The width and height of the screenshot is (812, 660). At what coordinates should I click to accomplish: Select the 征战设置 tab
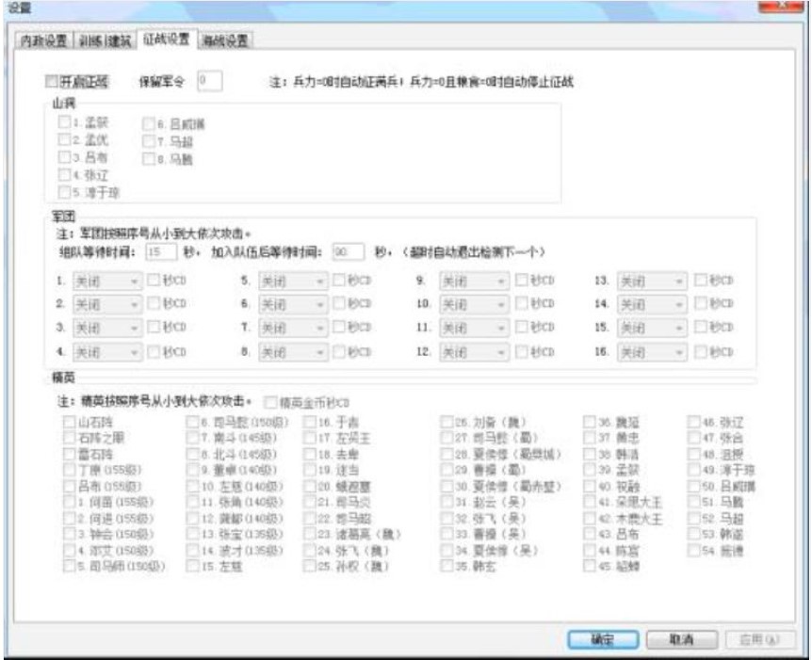pyautogui.click(x=166, y=39)
